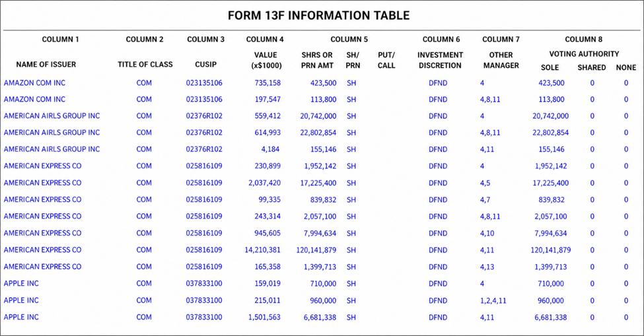Click the FORM 13F INFORMATION TABLE title
The height and width of the screenshot is (336, 644).
click(x=319, y=16)
